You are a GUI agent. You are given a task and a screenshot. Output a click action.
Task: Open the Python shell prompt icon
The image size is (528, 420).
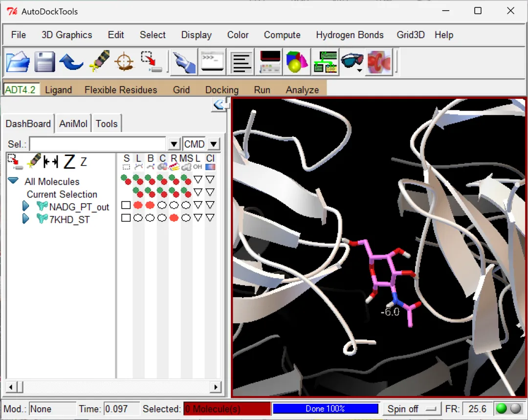click(x=212, y=61)
